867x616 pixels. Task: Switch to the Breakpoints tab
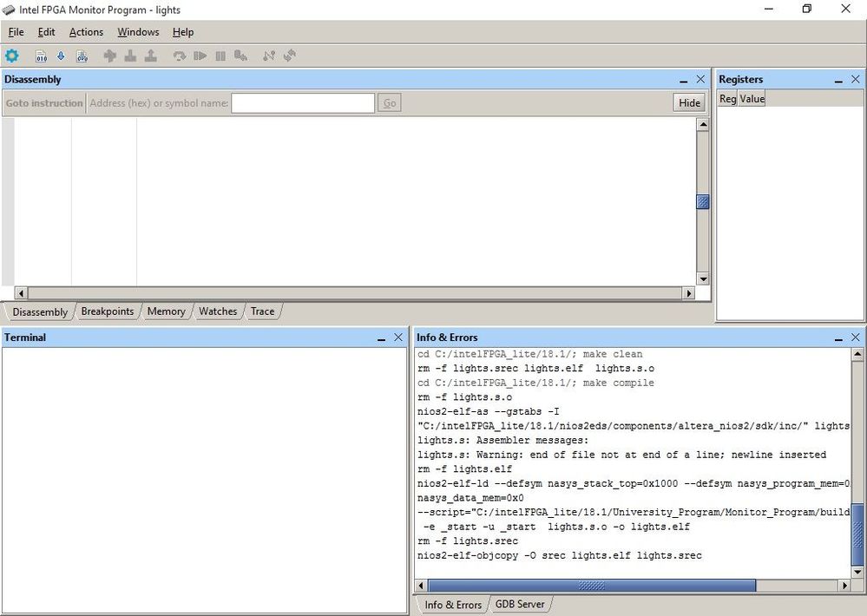point(107,311)
